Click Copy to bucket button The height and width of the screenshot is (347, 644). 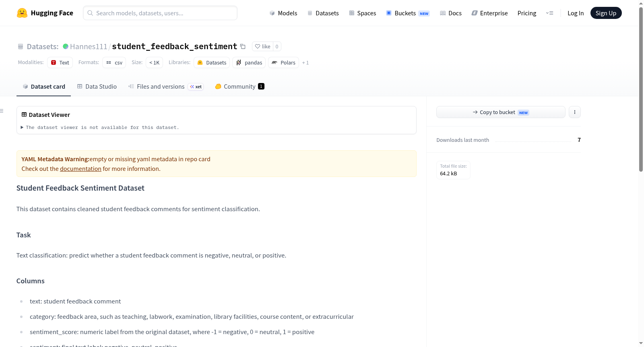501,112
